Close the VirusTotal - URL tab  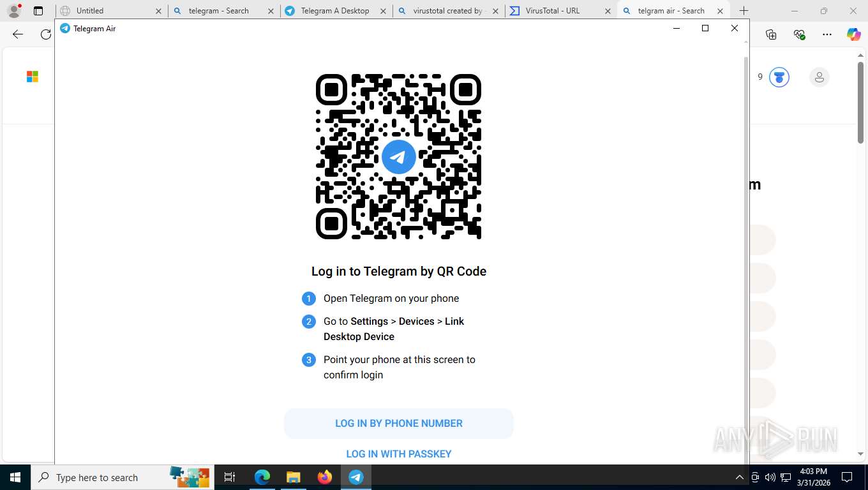(x=608, y=11)
